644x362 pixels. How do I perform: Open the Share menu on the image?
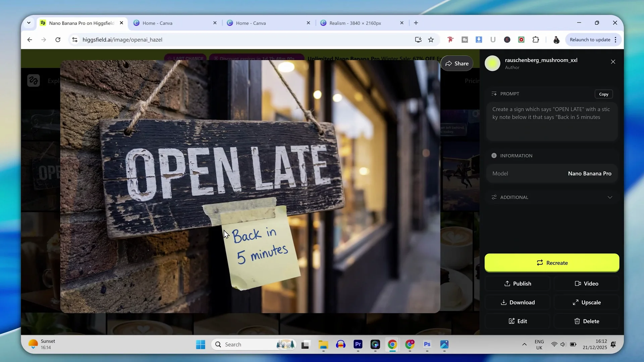(x=457, y=63)
